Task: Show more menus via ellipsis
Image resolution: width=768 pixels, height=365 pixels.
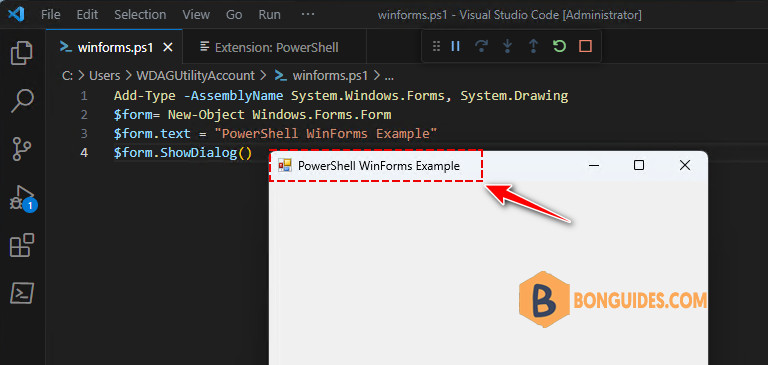Action: click(308, 15)
